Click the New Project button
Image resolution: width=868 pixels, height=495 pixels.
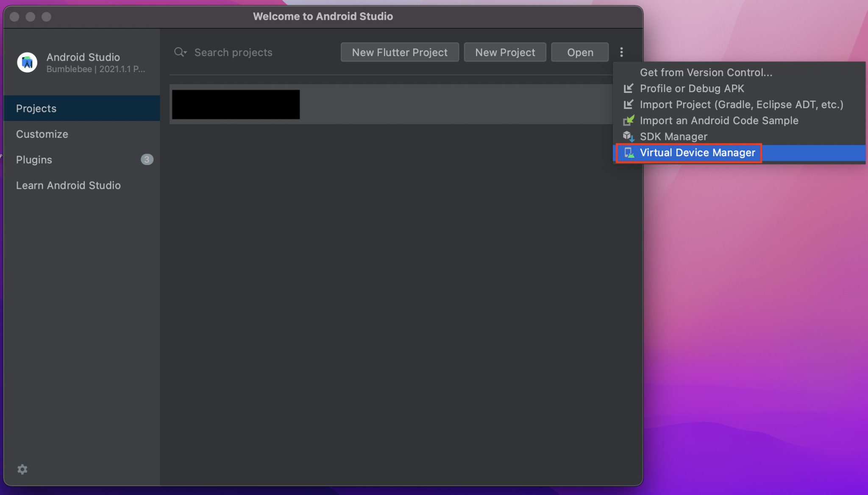[x=505, y=52]
